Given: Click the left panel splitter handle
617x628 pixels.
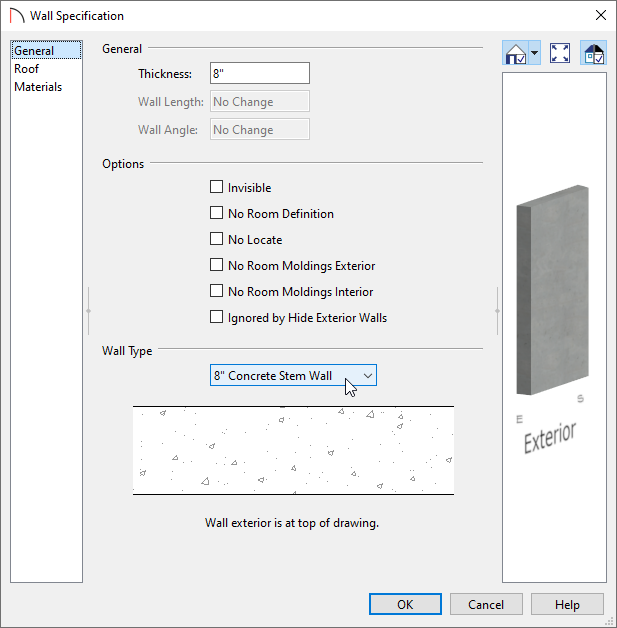Looking at the screenshot, I should click(88, 311).
